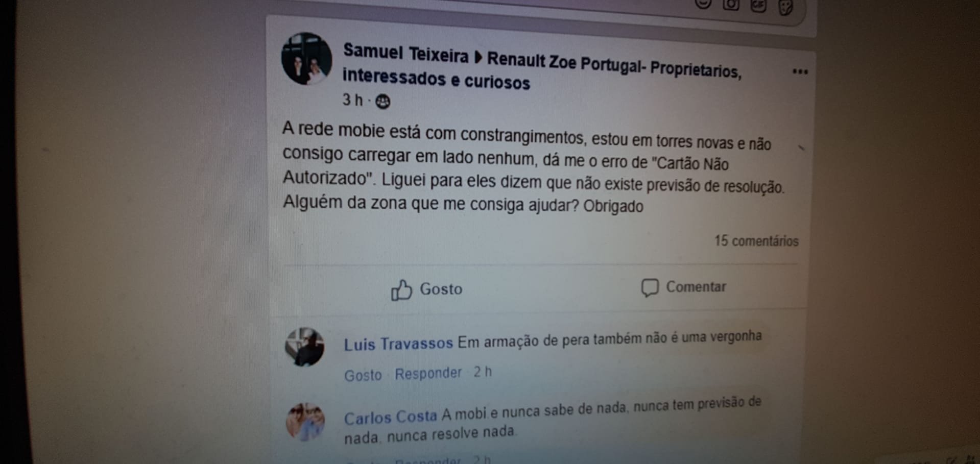Open the post's 3 h timestamp
Image resolution: width=980 pixels, height=464 pixels.
click(352, 100)
